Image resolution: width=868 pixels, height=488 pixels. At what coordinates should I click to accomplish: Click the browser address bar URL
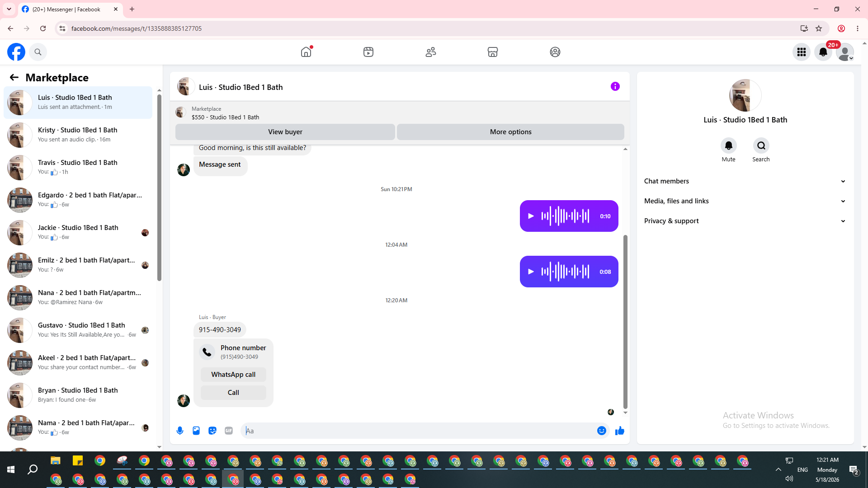coord(137,28)
